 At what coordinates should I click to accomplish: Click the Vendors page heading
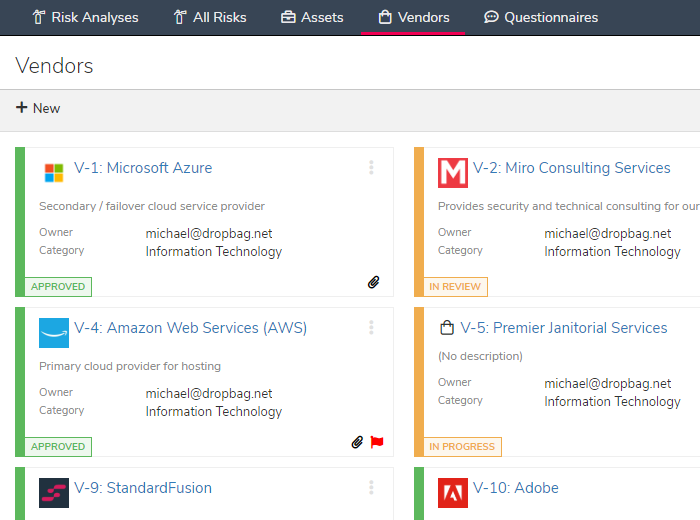[54, 66]
